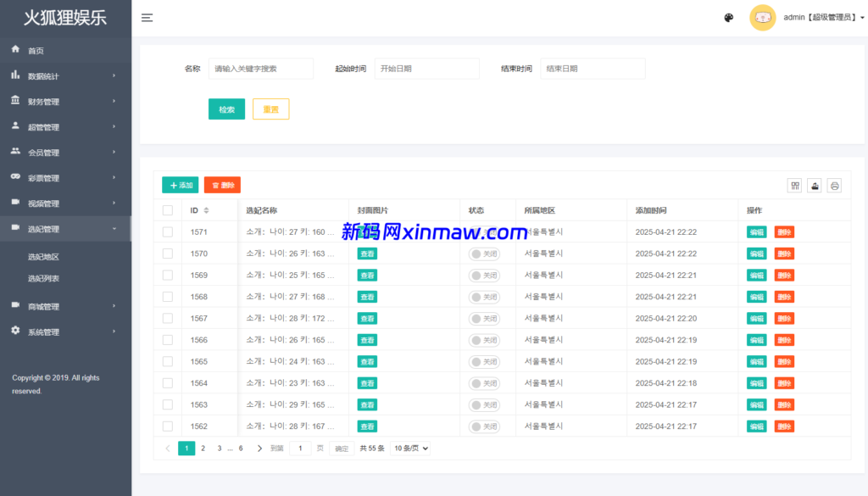Image resolution: width=868 pixels, height=496 pixels.
Task: Click 删除 for row ID 1571
Action: click(784, 232)
